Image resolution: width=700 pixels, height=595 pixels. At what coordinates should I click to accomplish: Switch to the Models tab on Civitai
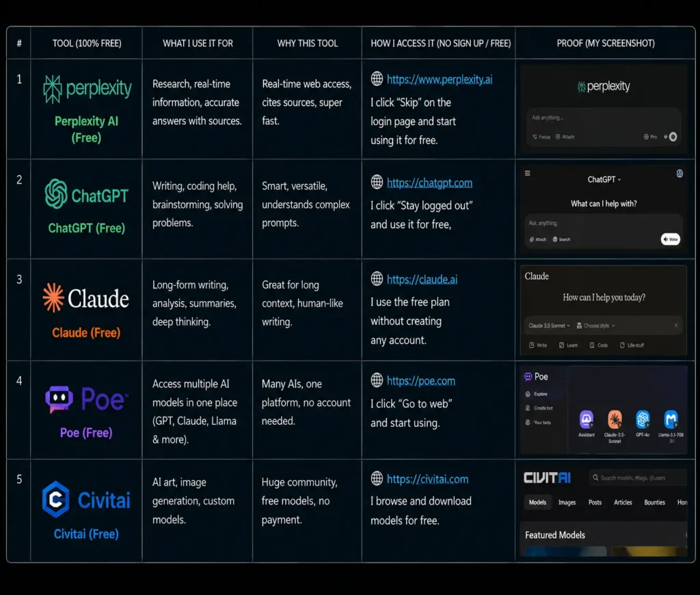point(537,502)
